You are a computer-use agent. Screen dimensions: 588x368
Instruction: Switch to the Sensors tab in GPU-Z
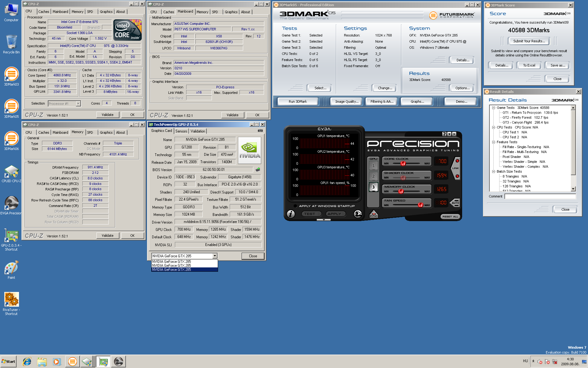pos(181,131)
